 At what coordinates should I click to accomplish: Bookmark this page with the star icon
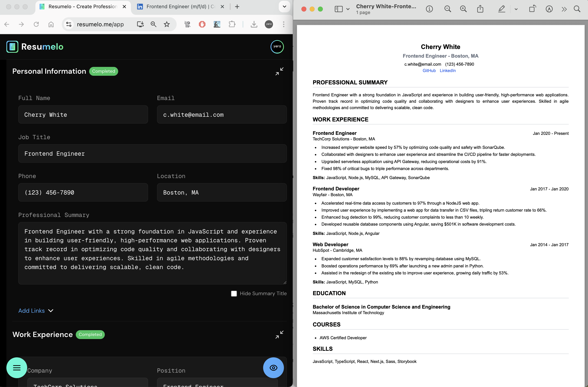(167, 24)
